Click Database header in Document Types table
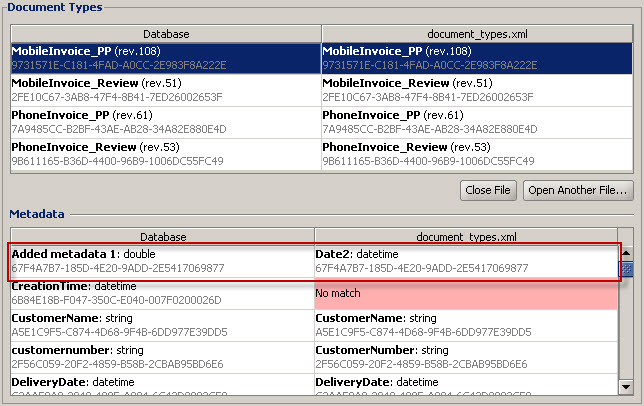The image size is (644, 406). pos(165,34)
